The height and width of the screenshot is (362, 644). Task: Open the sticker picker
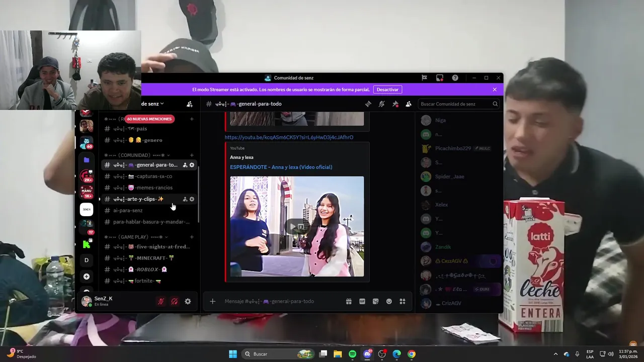tap(375, 301)
